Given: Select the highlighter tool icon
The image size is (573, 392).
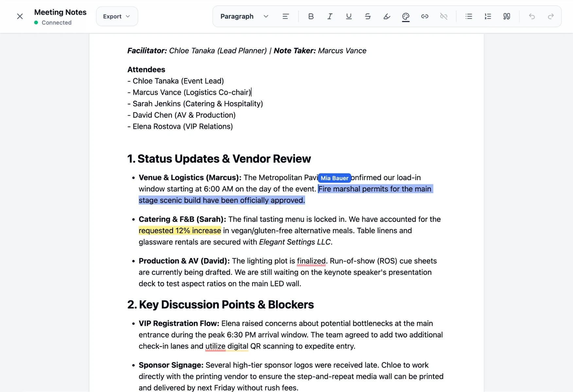Looking at the screenshot, I should (x=387, y=16).
